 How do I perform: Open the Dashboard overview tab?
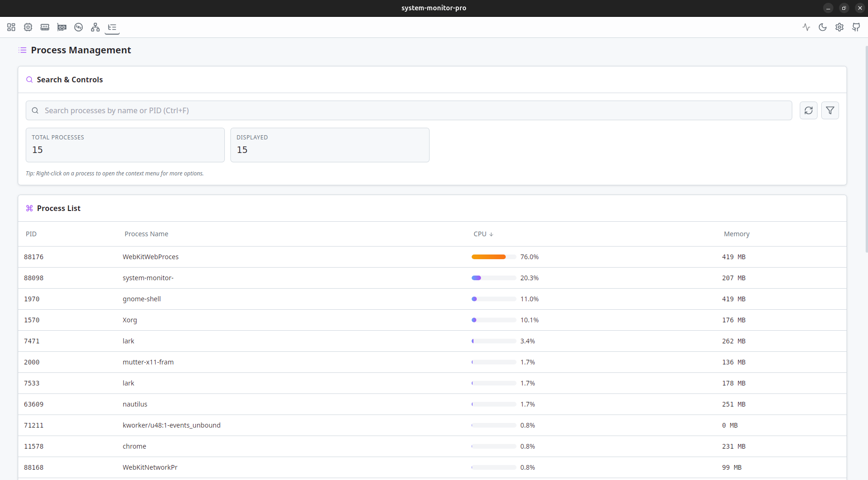pyautogui.click(x=11, y=27)
